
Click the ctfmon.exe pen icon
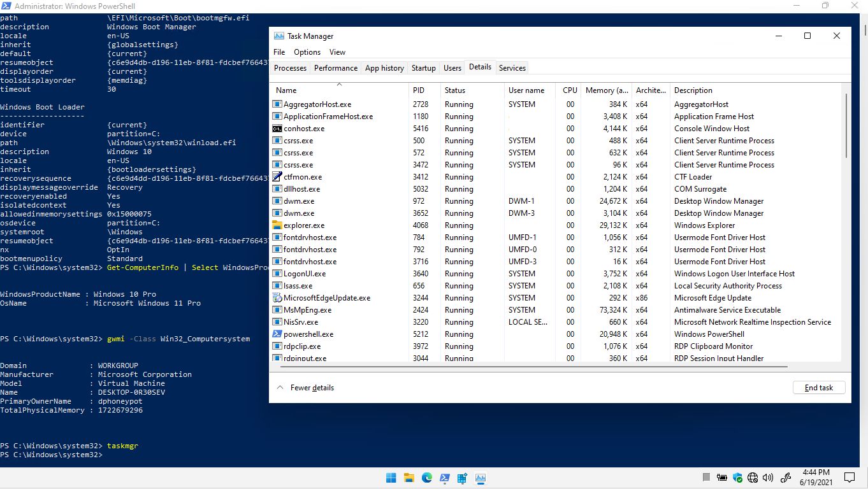277,177
